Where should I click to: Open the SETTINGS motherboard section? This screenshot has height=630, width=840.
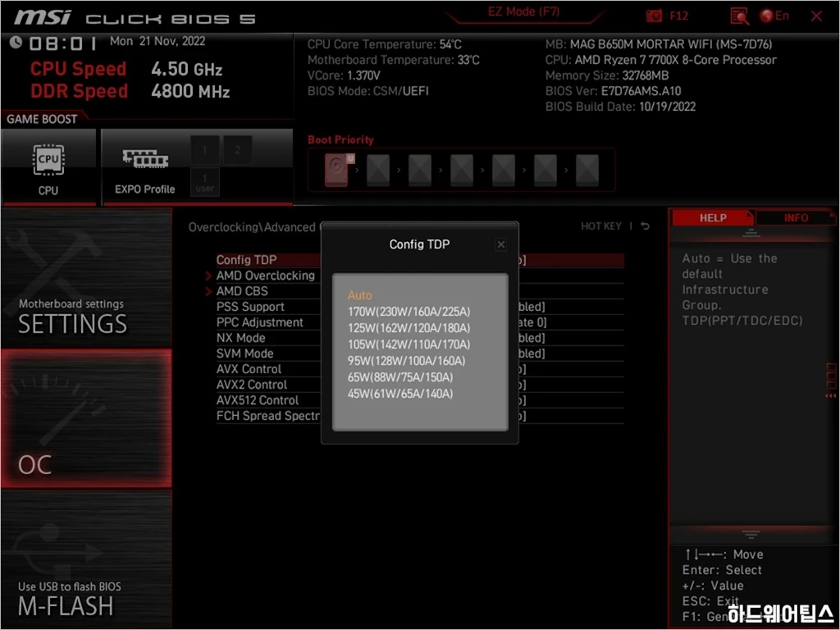(86, 277)
